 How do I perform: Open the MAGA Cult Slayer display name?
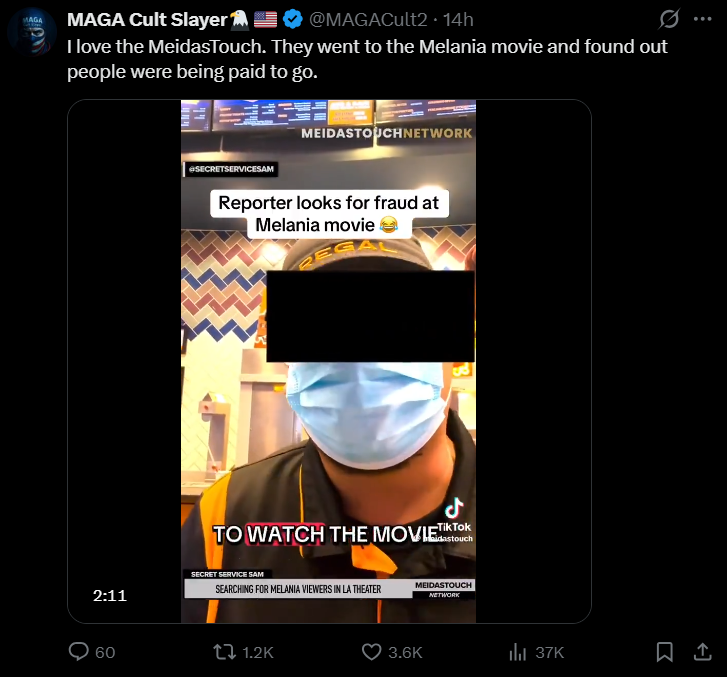(147, 19)
